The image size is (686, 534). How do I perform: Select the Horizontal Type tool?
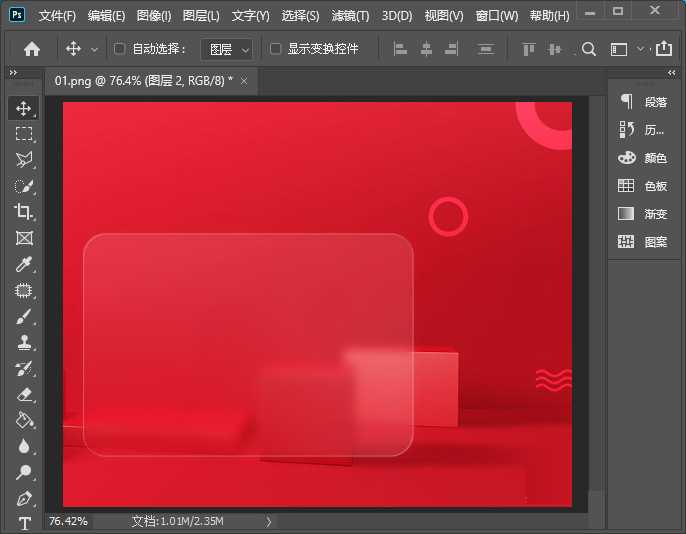tap(24, 523)
